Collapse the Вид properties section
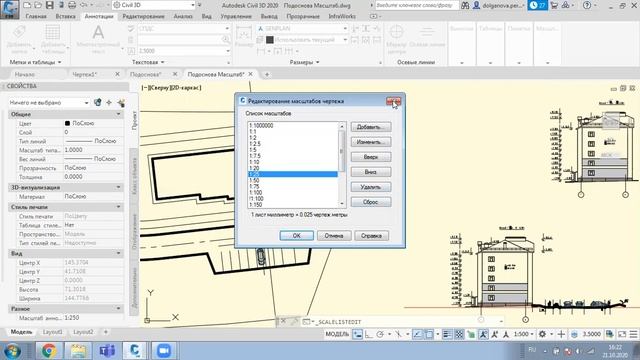This screenshot has height=360, width=640. tap(118, 253)
